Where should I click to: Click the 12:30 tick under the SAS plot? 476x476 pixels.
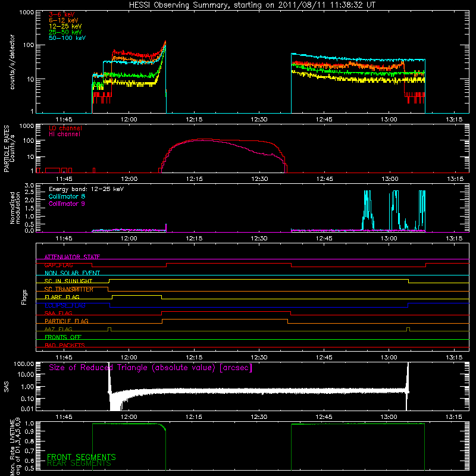click(x=259, y=417)
